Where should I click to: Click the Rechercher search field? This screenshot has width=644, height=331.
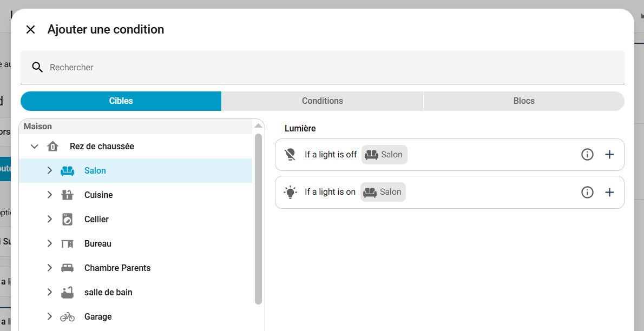click(x=325, y=68)
